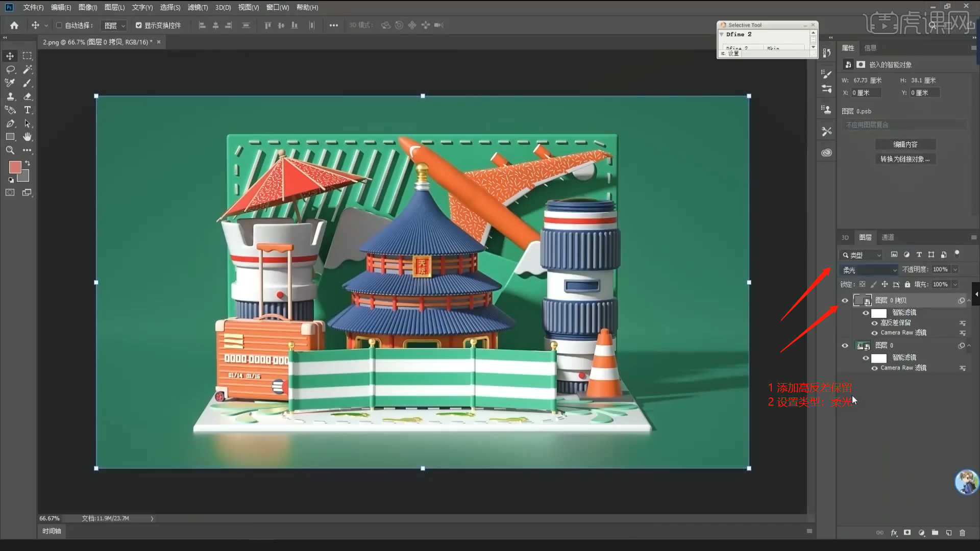Hide the 高反差保留 smart filter
This screenshot has width=980, height=551.
click(874, 323)
